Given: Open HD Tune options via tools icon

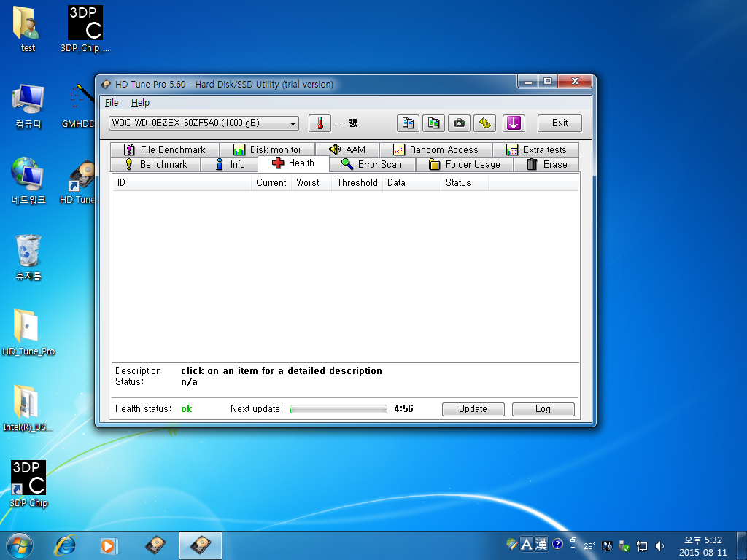Looking at the screenshot, I should point(485,123).
